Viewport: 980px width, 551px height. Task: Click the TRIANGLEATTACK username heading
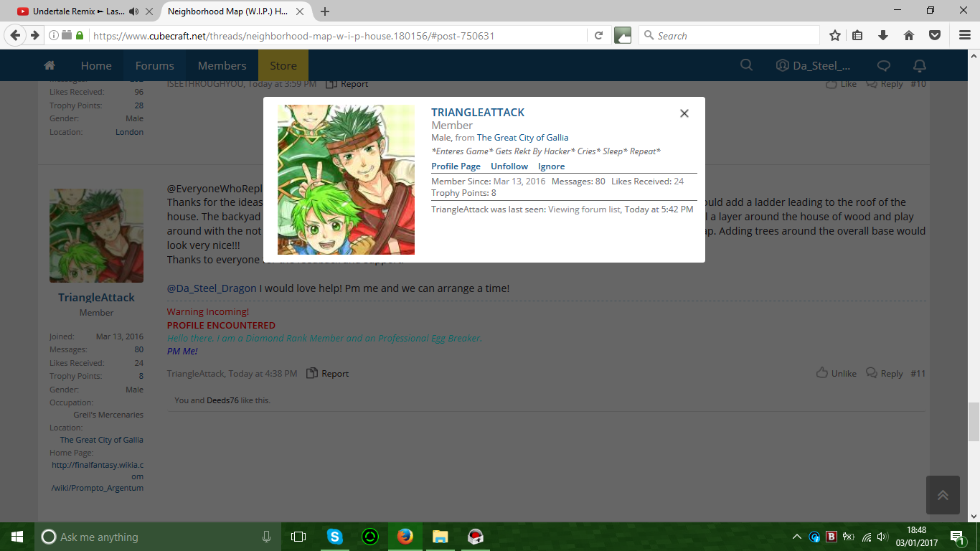478,113
